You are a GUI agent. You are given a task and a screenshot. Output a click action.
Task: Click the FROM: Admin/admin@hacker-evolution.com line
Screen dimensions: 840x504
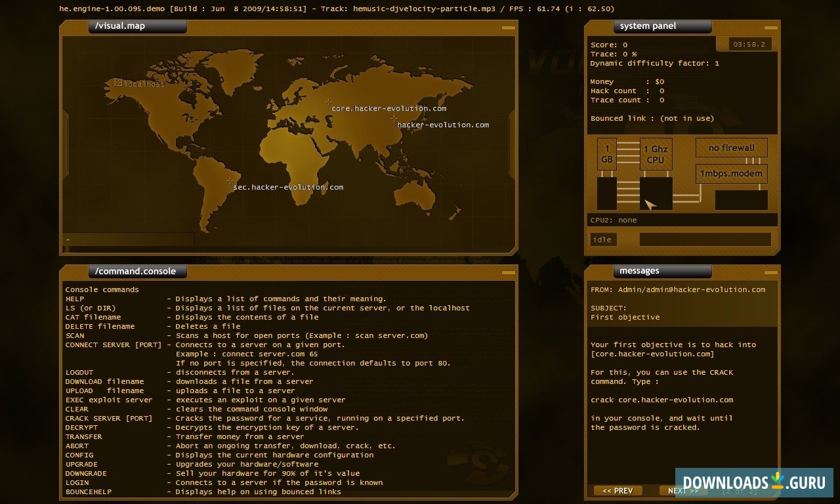pos(678,289)
